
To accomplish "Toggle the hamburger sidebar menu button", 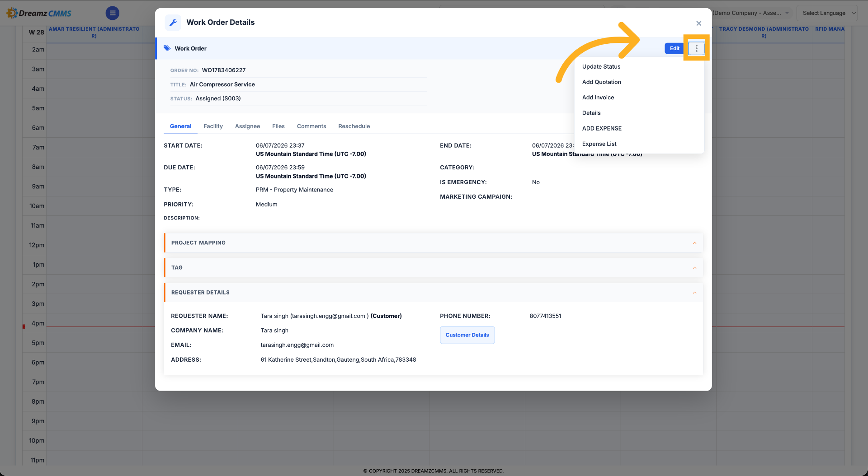I will tap(113, 13).
